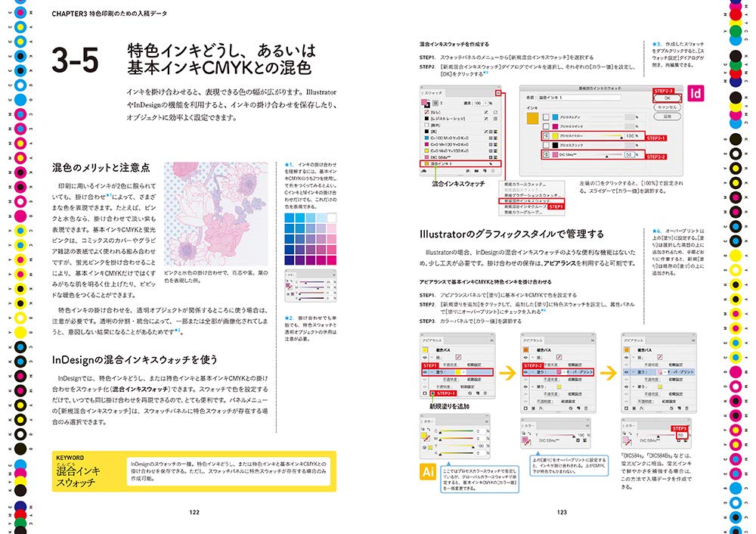Viewport: 756px width, 534px height.
Task: Hide the yellow 塗り row in middle Appearance panel
Action: pyautogui.click(x=525, y=387)
